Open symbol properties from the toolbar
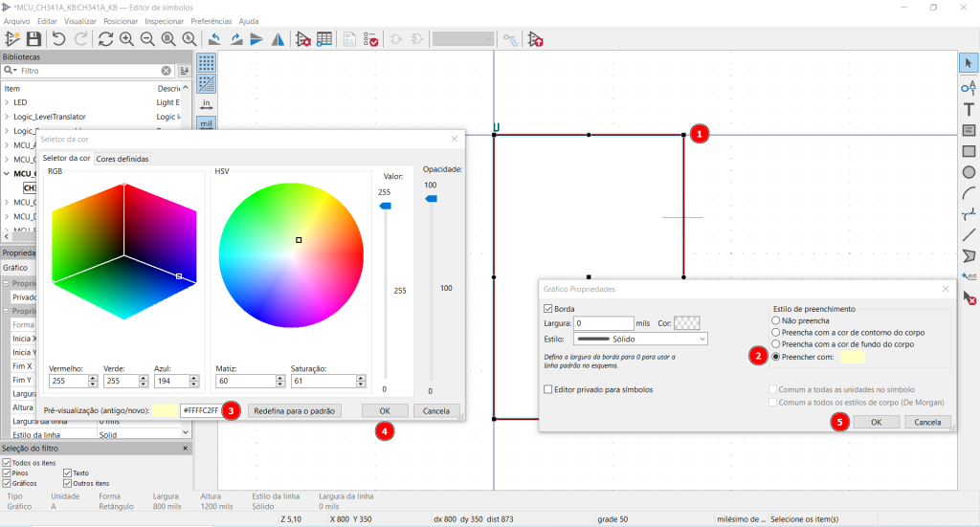The height and width of the screenshot is (527, 980). (303, 39)
